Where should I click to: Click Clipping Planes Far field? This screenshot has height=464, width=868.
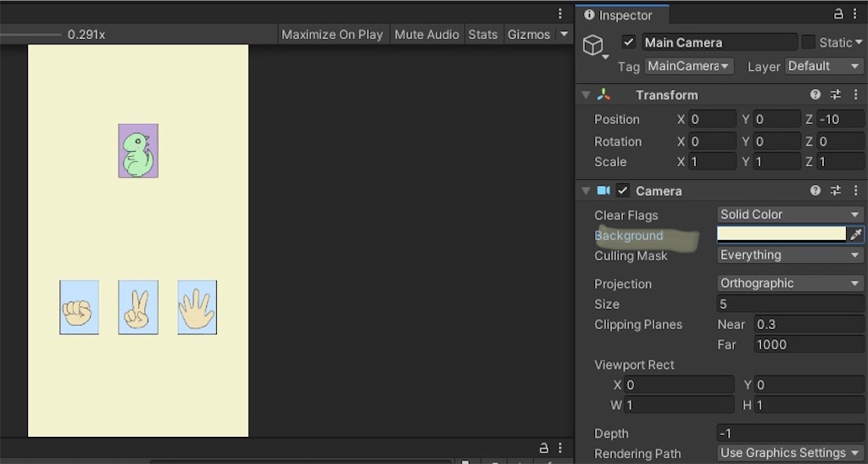pos(809,344)
